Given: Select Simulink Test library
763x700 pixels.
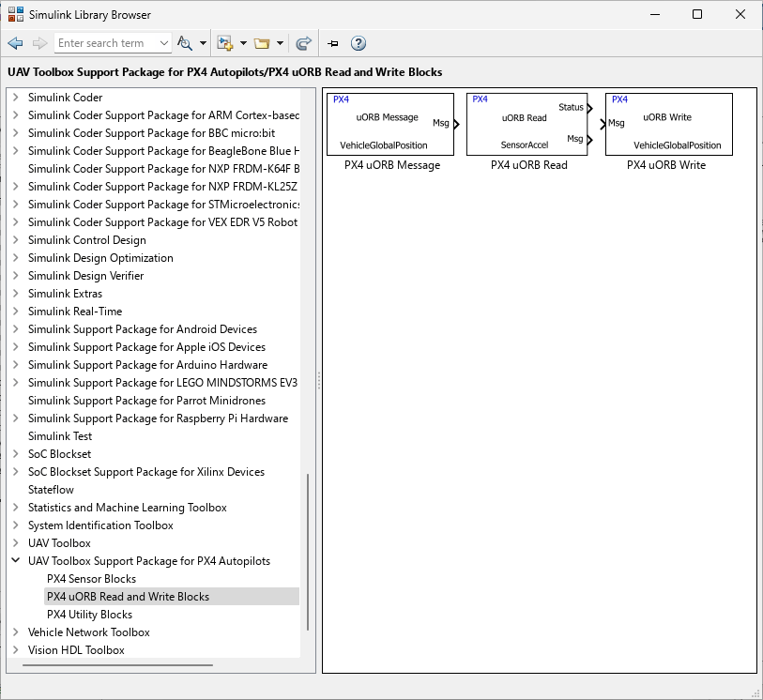Looking at the screenshot, I should (60, 436).
